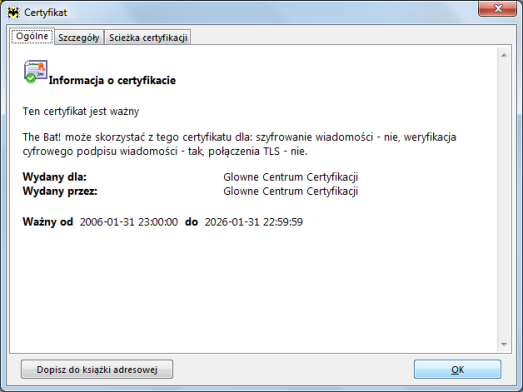The image size is (523, 392).
Task: Click the Certyfikat window title text
Action: (45, 13)
